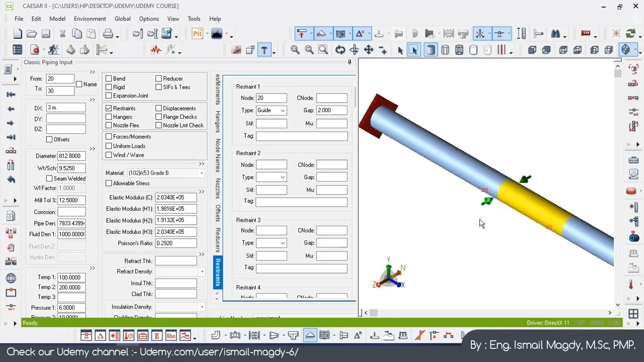The image size is (644, 362).
Task: Click the Restraint 1 Gap field
Action: click(x=332, y=111)
